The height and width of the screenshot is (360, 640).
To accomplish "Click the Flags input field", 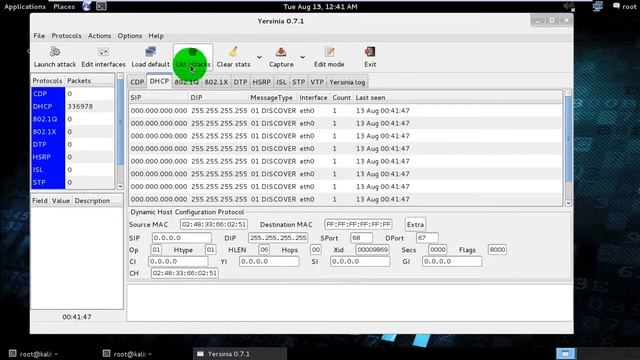I will coord(497,249).
